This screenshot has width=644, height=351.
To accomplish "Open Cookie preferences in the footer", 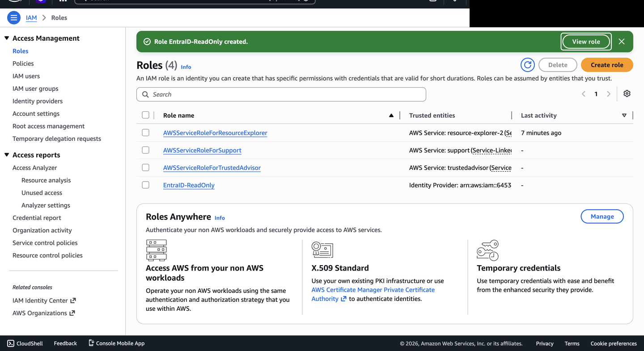I will click(x=614, y=343).
